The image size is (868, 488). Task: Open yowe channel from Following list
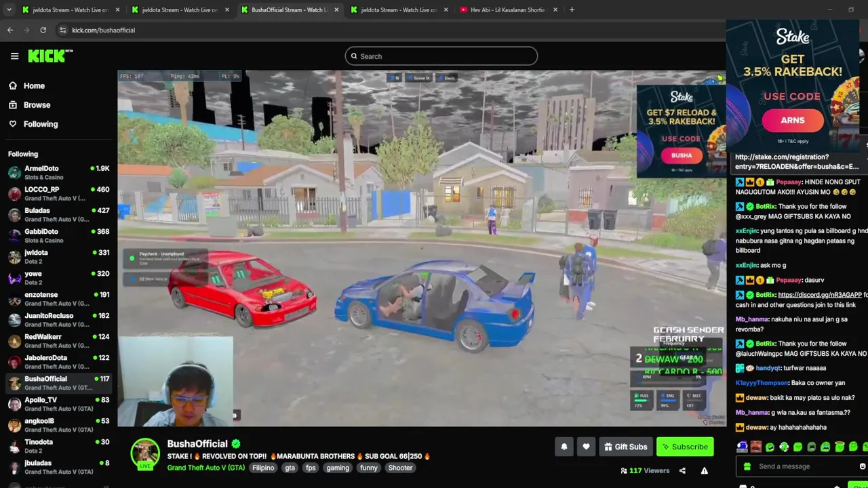click(58, 277)
